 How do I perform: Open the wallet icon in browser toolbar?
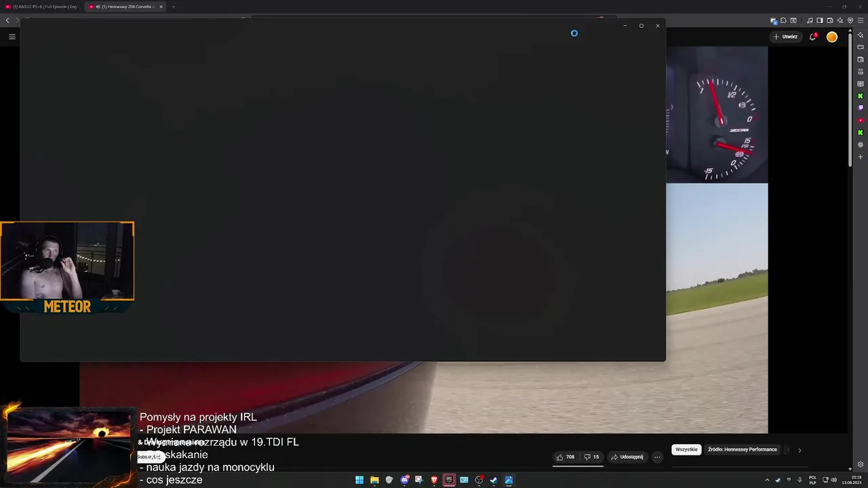[x=830, y=20]
